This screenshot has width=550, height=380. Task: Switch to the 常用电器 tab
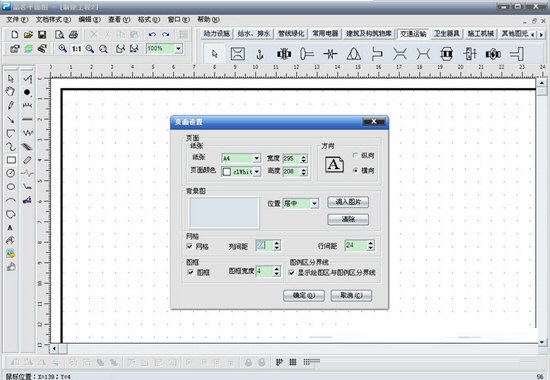325,34
